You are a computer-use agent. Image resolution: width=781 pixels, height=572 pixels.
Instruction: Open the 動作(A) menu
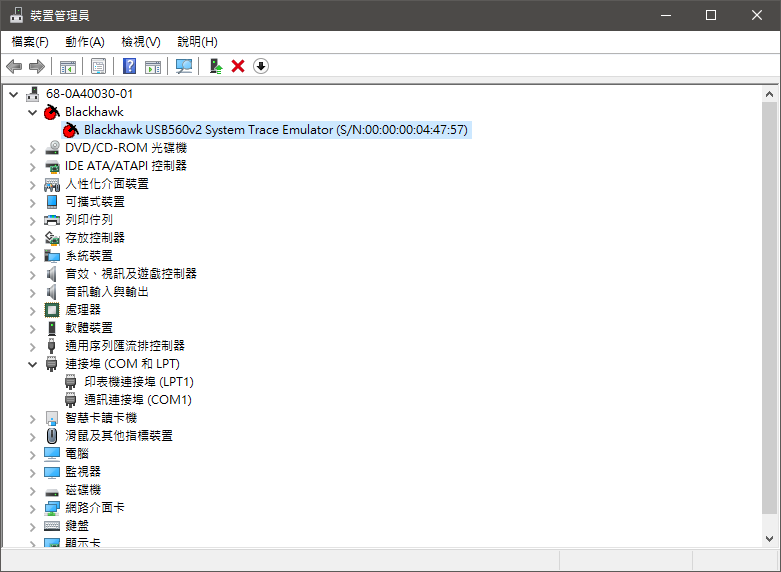coord(85,42)
